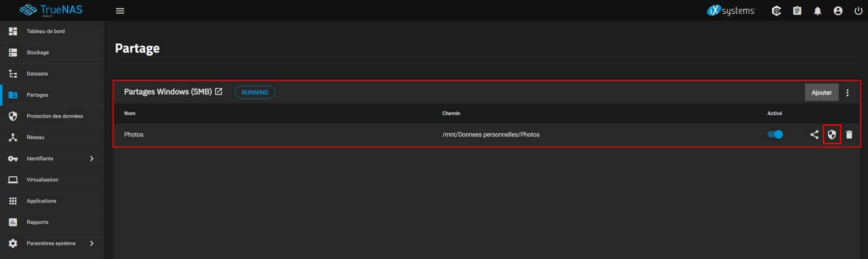868x259 pixels.
Task: Expand the Paramètres système submenu
Action: click(x=92, y=244)
